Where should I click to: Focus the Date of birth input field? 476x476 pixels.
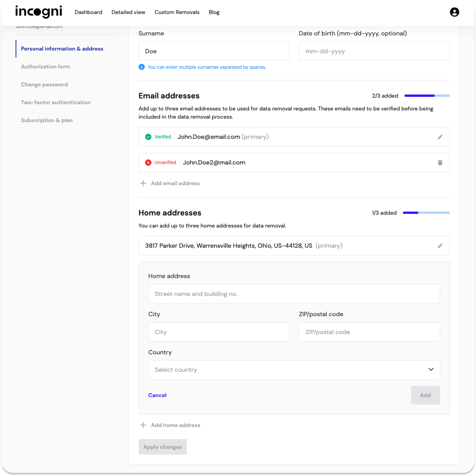point(374,51)
